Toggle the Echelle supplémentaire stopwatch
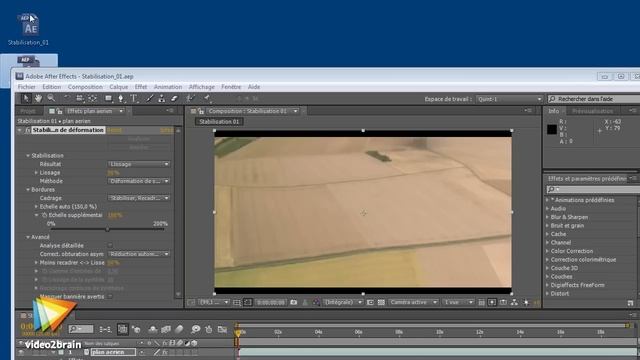The image size is (640, 360). coord(44,215)
